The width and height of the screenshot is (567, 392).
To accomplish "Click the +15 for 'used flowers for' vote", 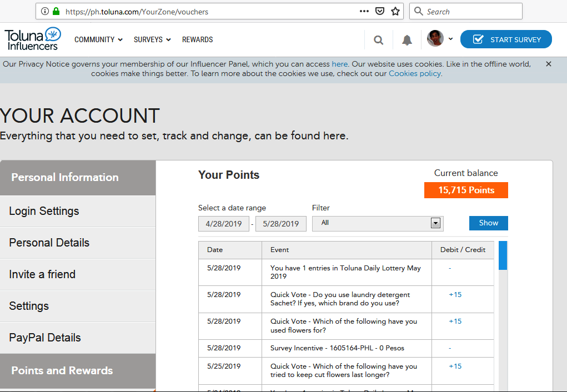I will [455, 321].
